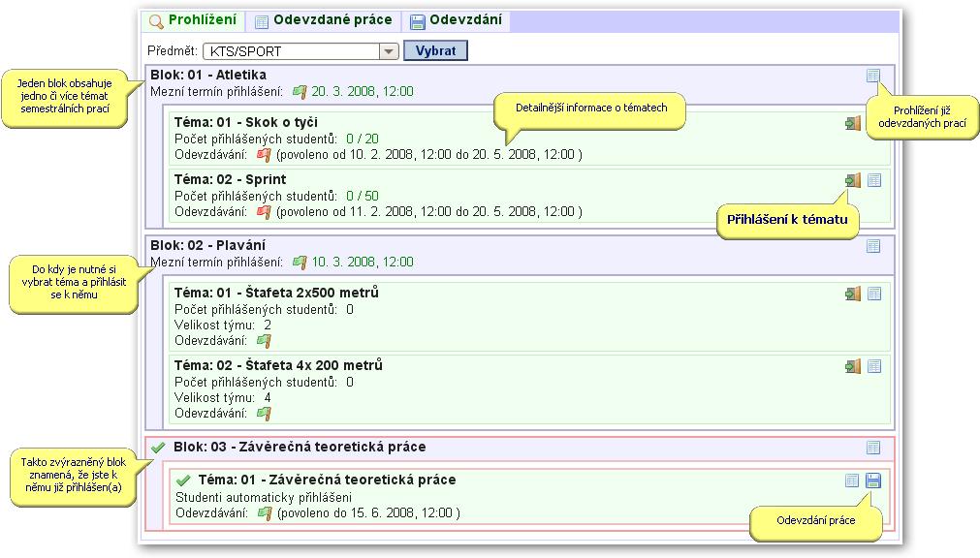The height and width of the screenshot is (558, 980).
Task: Click the green flag next to 20. 3. 2008 deadline
Action: point(300,92)
